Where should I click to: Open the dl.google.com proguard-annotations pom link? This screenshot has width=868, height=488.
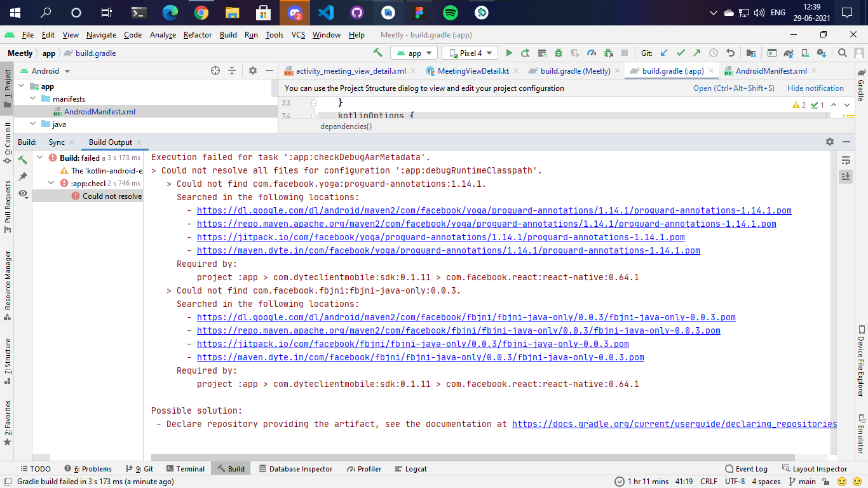pyautogui.click(x=494, y=210)
